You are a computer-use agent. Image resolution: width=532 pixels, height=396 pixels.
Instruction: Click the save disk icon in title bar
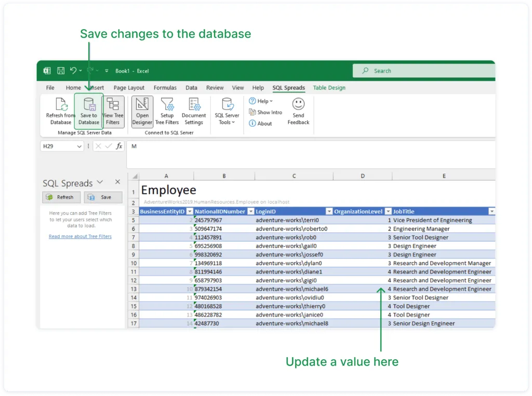pyautogui.click(x=61, y=71)
